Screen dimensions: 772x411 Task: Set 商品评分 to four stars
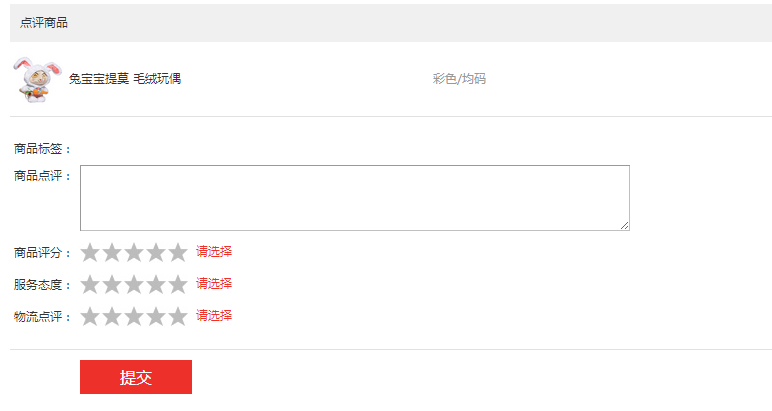(156, 253)
